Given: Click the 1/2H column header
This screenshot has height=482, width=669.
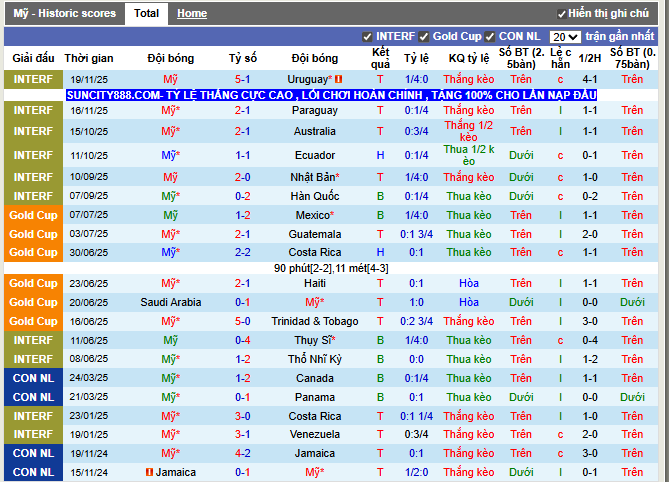Looking at the screenshot, I should tap(590, 58).
